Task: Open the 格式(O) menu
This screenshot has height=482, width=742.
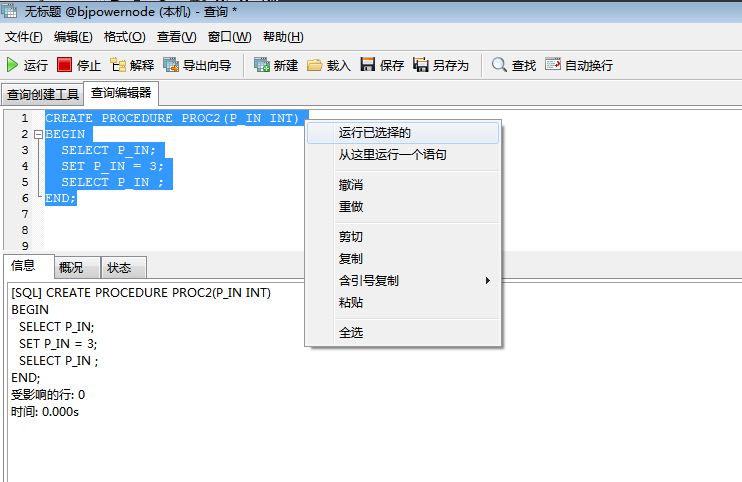Action: (124, 37)
